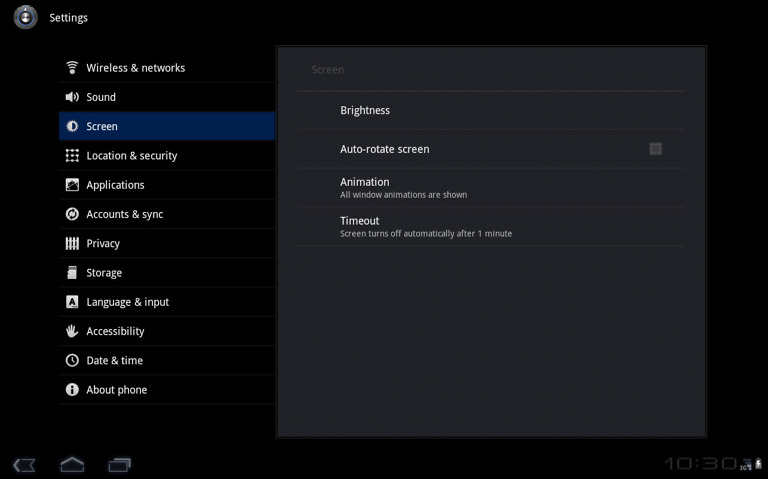Open the screen Timeout setting
The width and height of the screenshot is (768, 479).
490,227
